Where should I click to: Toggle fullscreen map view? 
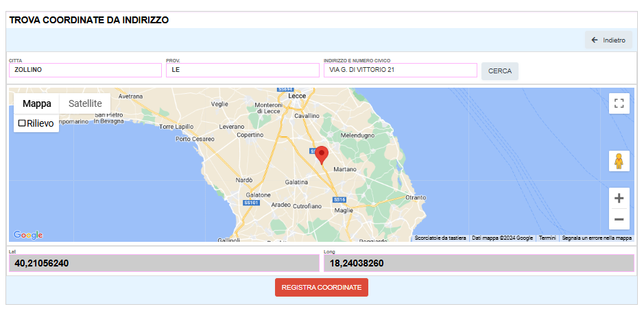(x=619, y=103)
